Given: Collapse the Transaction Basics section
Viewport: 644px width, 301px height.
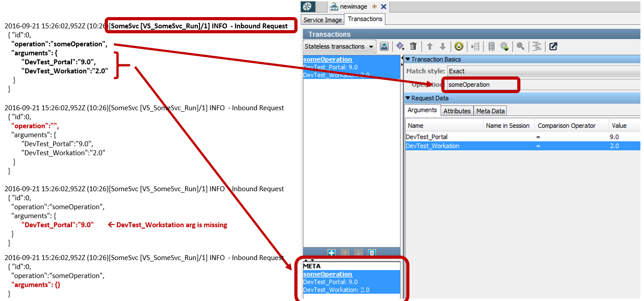Looking at the screenshot, I should (x=408, y=59).
